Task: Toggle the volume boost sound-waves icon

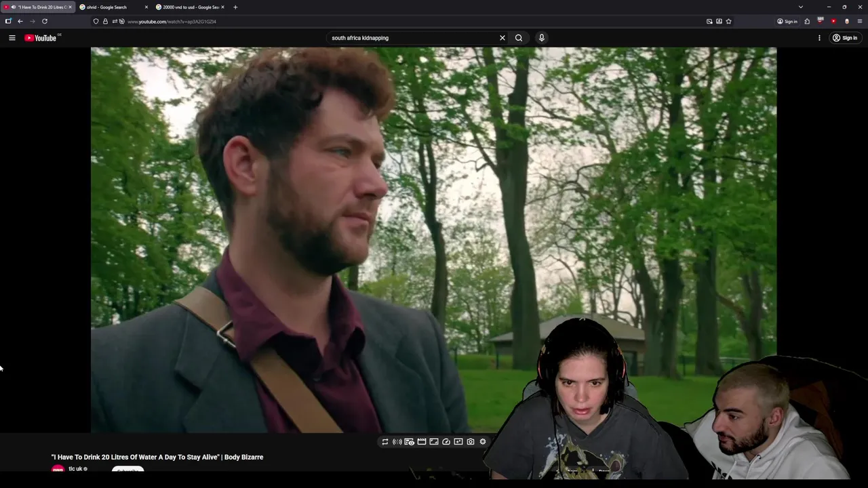Action: 397,442
